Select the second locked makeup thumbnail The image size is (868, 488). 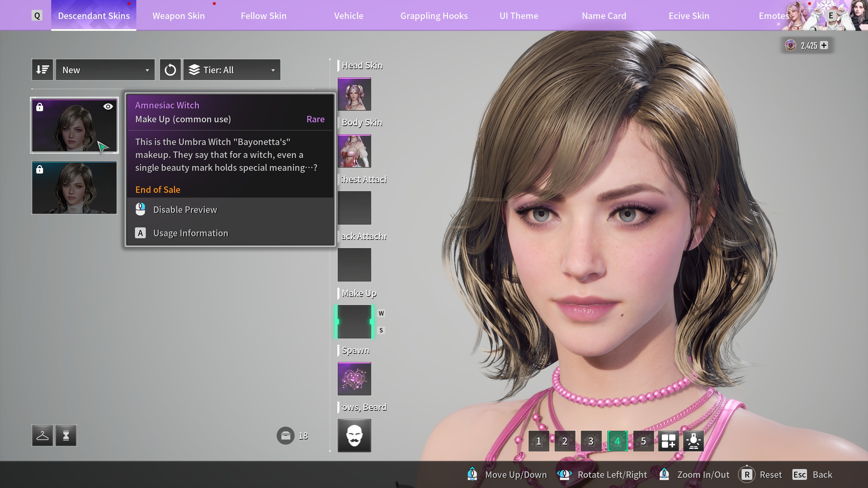tap(74, 188)
